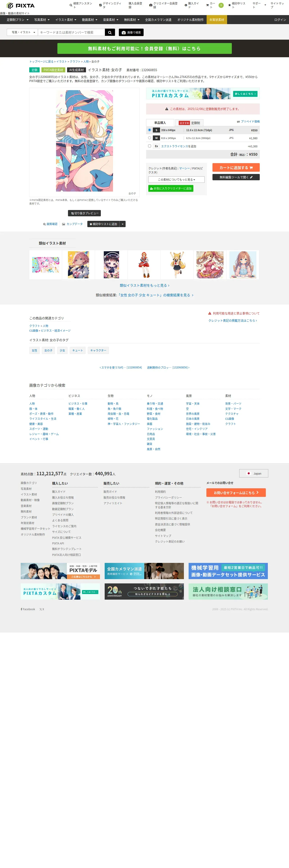Click ログイン in navigation bar
289x868 pixels.
(280, 20)
